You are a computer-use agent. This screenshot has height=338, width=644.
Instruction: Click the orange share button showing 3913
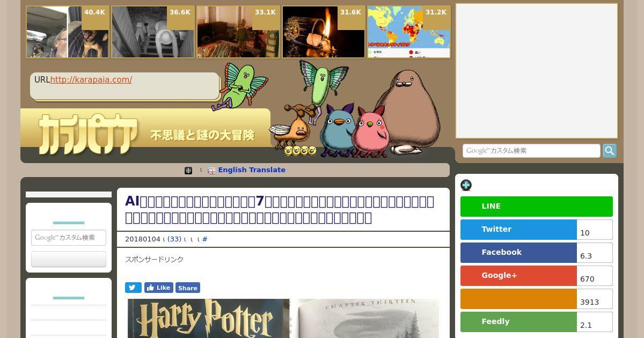point(518,299)
